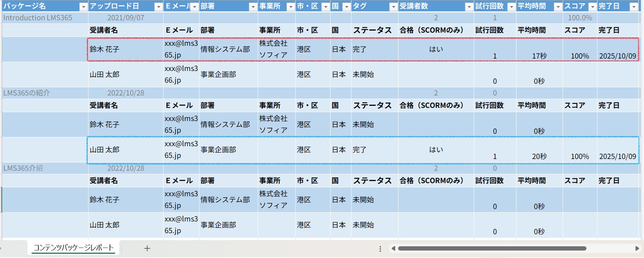Screen dimensions: 644x258
Task: Click the scrollbar's right arrow
Action: point(637,248)
